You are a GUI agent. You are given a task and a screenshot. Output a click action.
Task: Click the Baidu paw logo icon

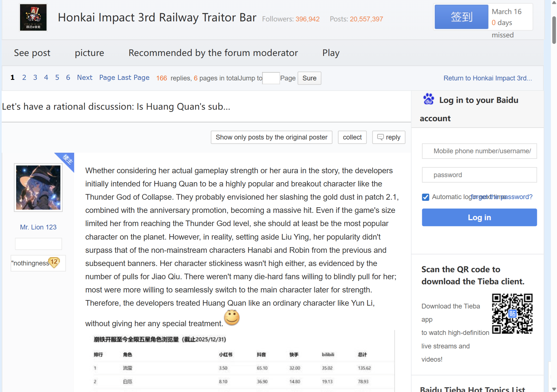tap(428, 99)
